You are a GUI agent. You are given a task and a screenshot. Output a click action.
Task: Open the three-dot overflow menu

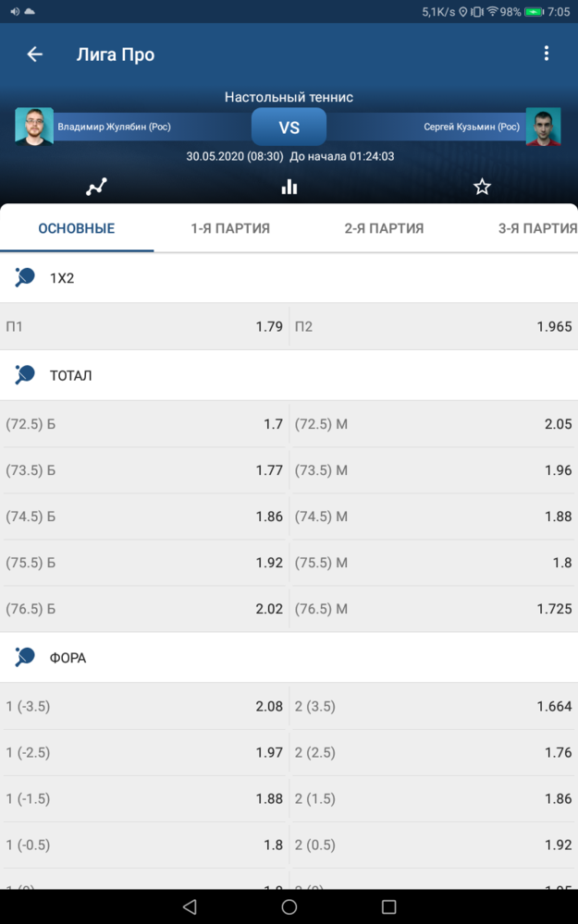[547, 54]
